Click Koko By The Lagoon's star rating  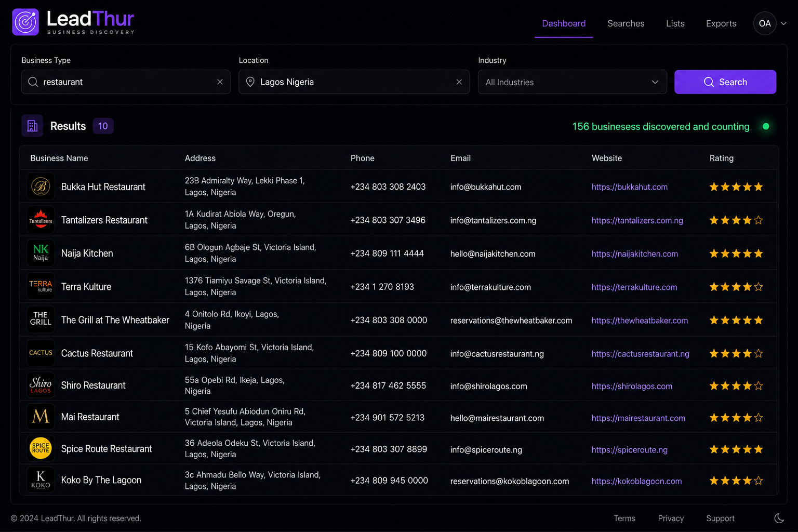pyautogui.click(x=736, y=481)
